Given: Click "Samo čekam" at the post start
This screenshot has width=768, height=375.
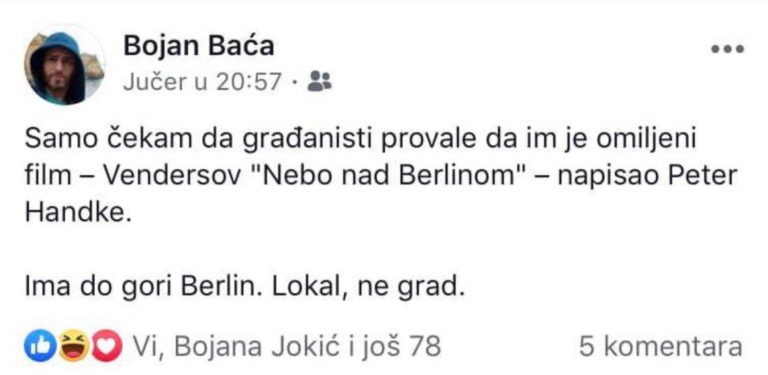Looking at the screenshot, I should [x=99, y=140].
